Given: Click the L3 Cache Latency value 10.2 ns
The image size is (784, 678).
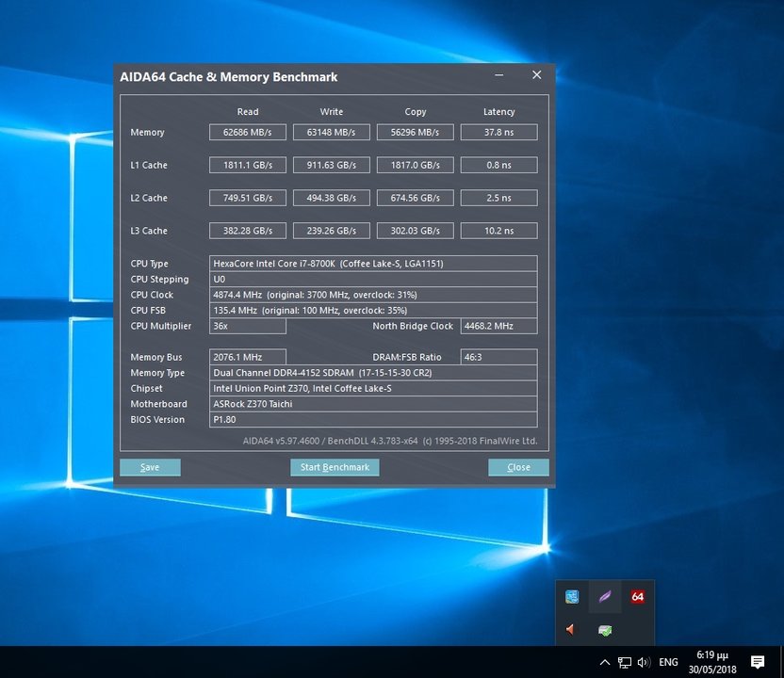Looking at the screenshot, I should click(x=499, y=231).
